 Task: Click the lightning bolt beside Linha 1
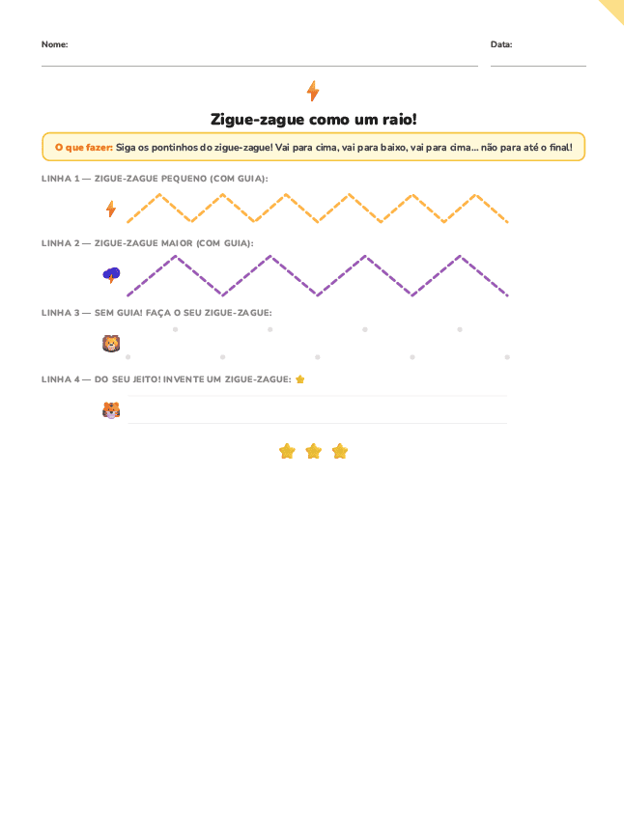pyautogui.click(x=111, y=209)
